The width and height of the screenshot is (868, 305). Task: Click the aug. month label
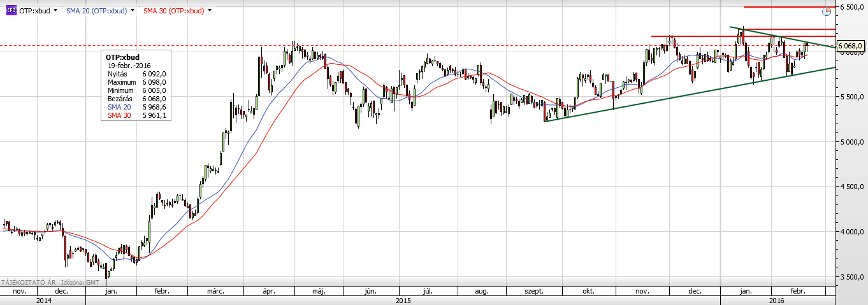482,292
